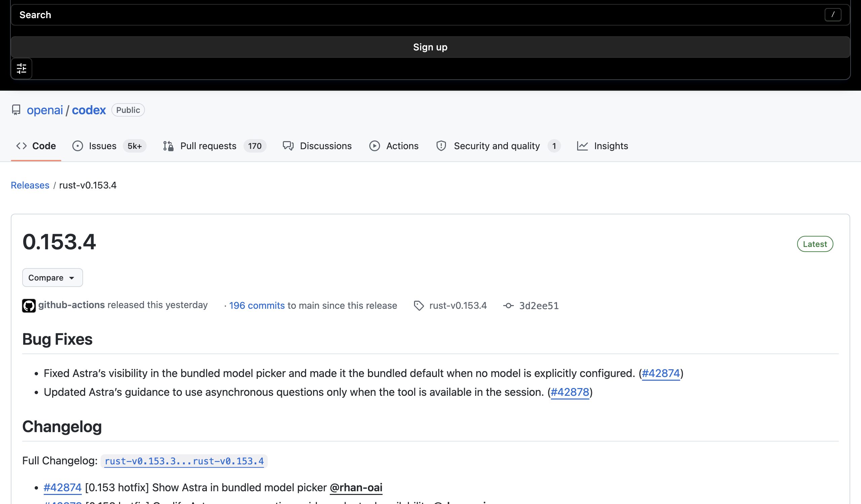
Task: Open the openai owner link
Action: pyautogui.click(x=45, y=110)
